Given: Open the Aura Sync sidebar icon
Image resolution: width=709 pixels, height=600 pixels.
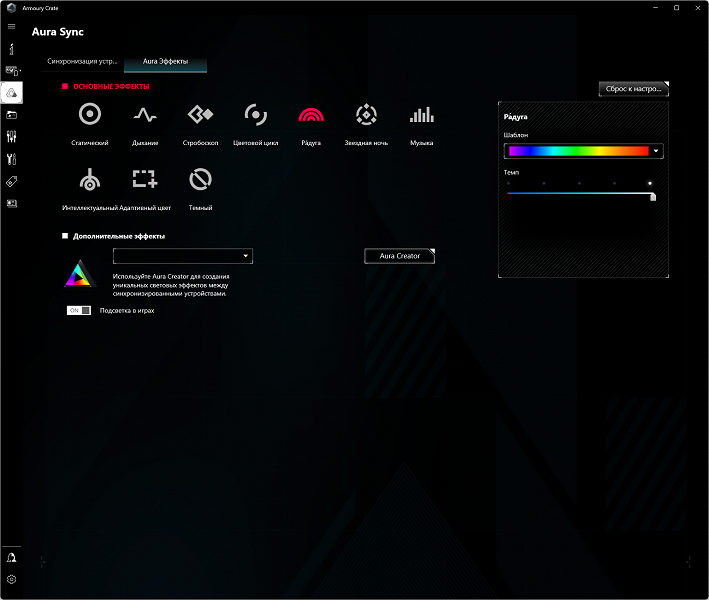Looking at the screenshot, I should point(12,93).
